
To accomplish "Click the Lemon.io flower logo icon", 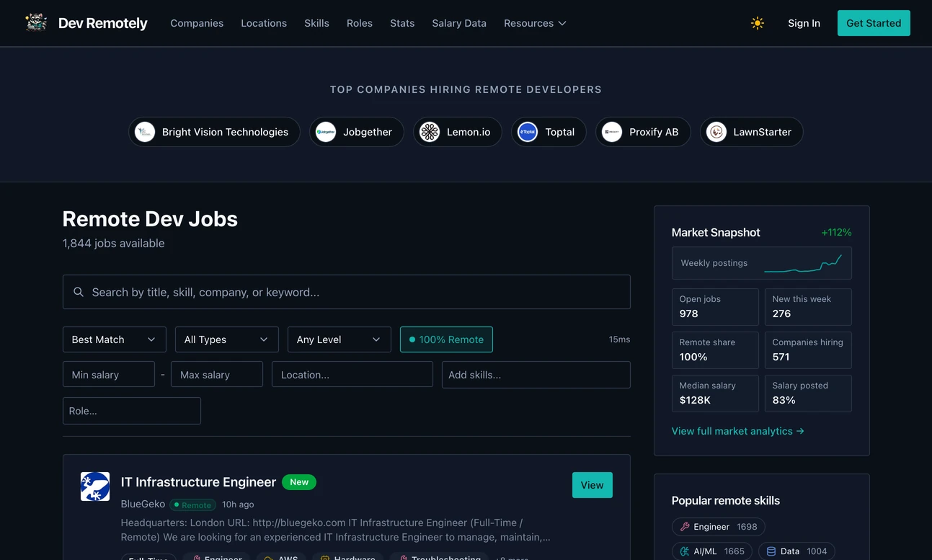I will pos(430,132).
